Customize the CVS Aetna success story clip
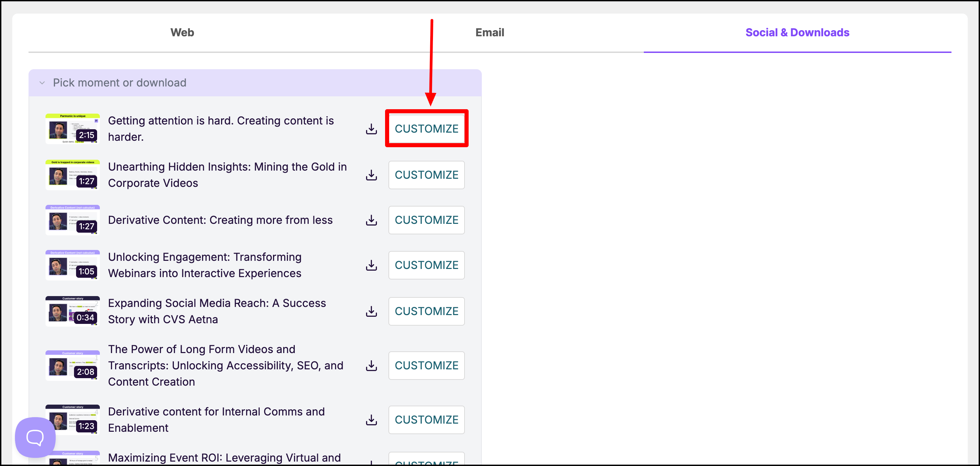The height and width of the screenshot is (466, 980). 426,311
